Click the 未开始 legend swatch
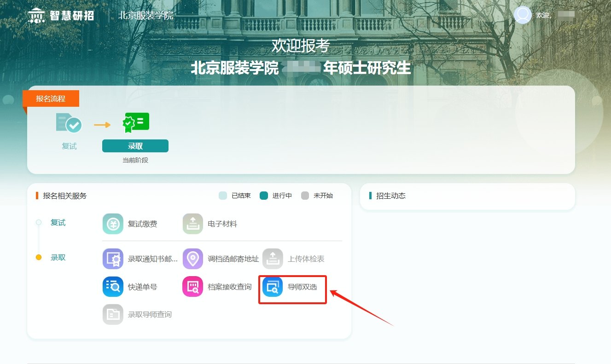Viewport: 611px width, 364px height. 305,196
